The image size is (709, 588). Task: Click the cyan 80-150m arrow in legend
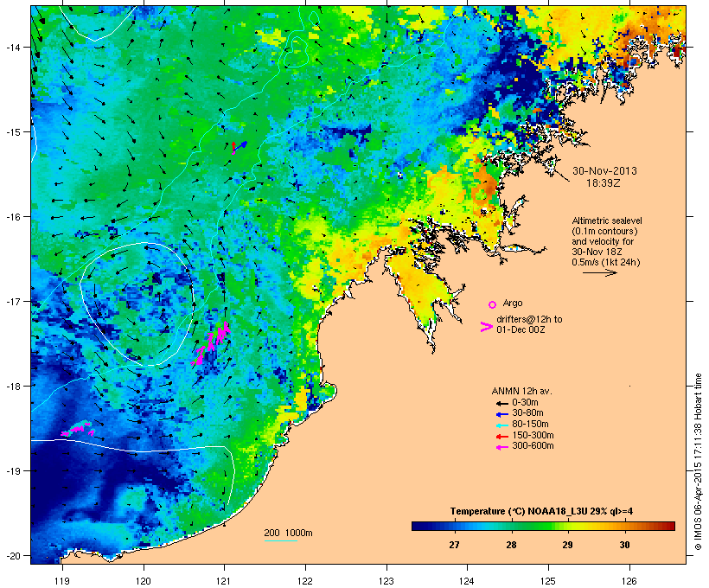[x=501, y=425]
